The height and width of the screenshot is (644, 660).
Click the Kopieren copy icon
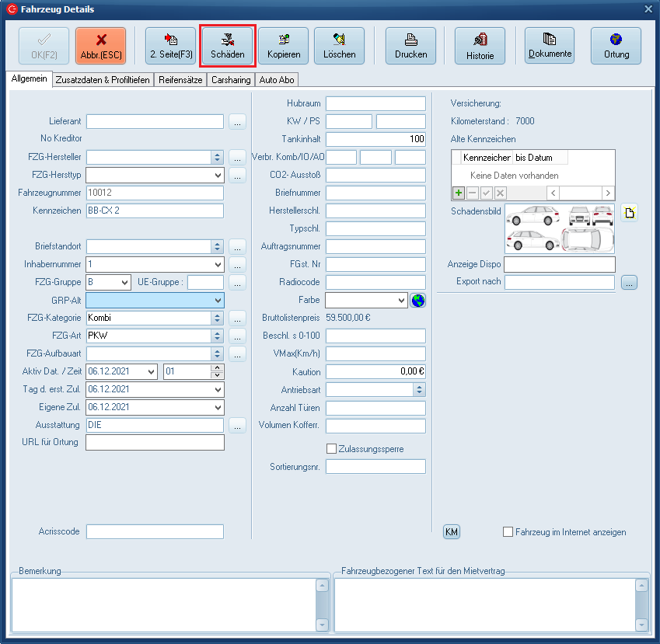point(283,46)
